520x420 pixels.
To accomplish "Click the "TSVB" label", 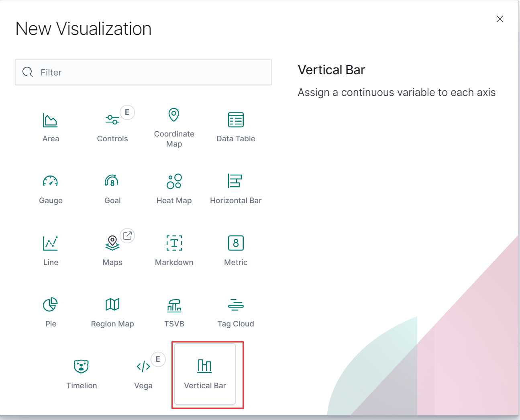I will (174, 324).
